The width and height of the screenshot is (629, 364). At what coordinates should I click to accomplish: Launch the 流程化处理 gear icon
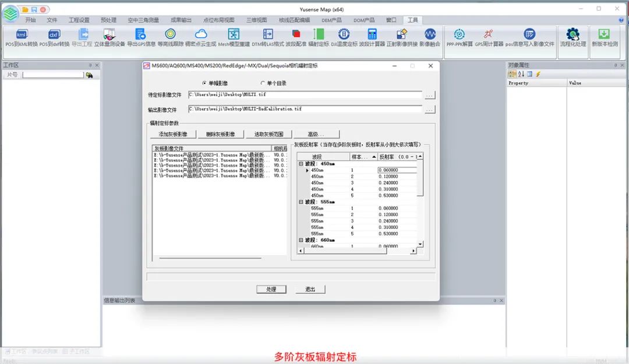pyautogui.click(x=573, y=35)
